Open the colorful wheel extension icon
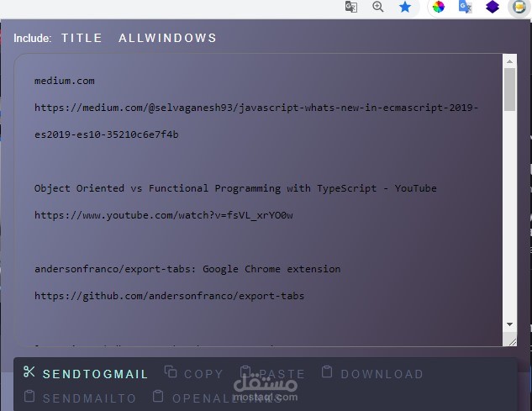This screenshot has height=411, width=532. tap(439, 7)
